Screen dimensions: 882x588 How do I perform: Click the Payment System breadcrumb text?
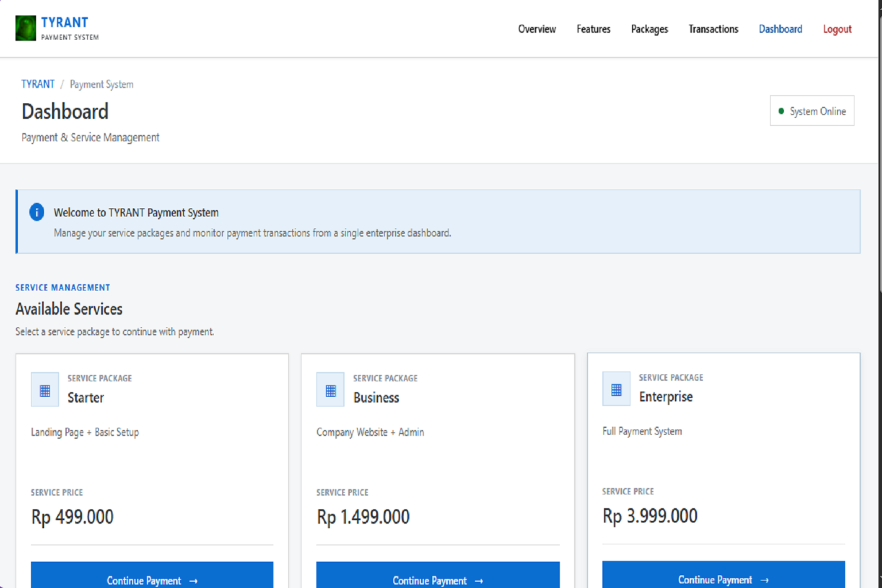pos(102,84)
